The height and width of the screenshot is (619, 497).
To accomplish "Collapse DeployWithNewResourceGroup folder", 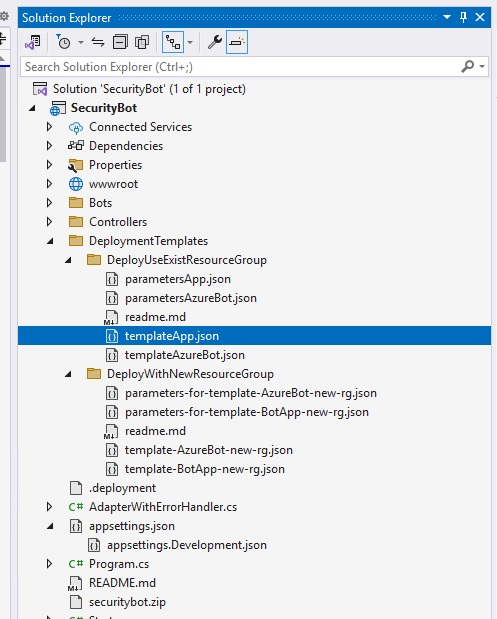I will pos(68,374).
